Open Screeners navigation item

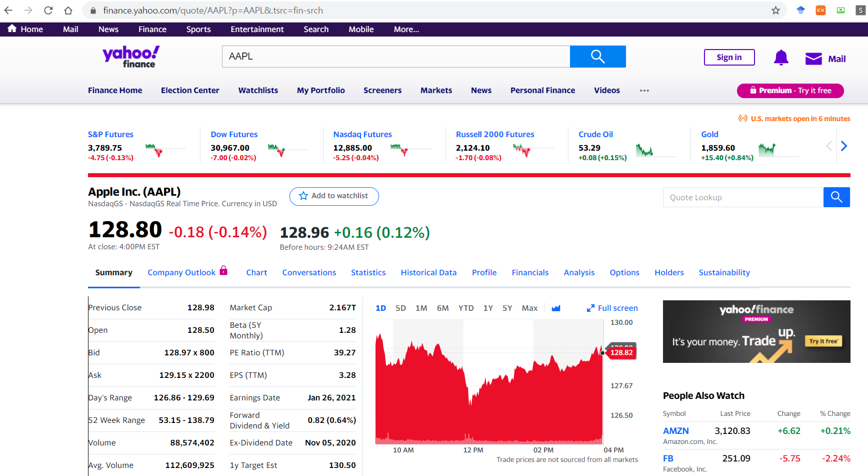(382, 91)
